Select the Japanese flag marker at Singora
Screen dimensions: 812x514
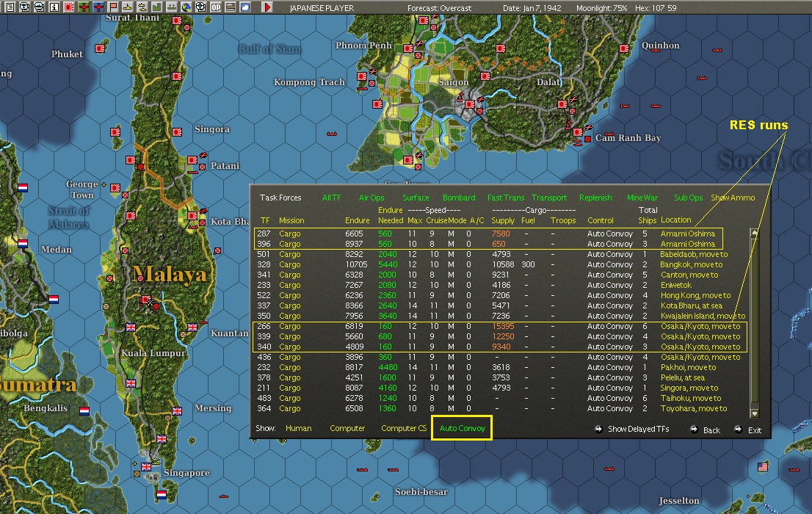[177, 132]
